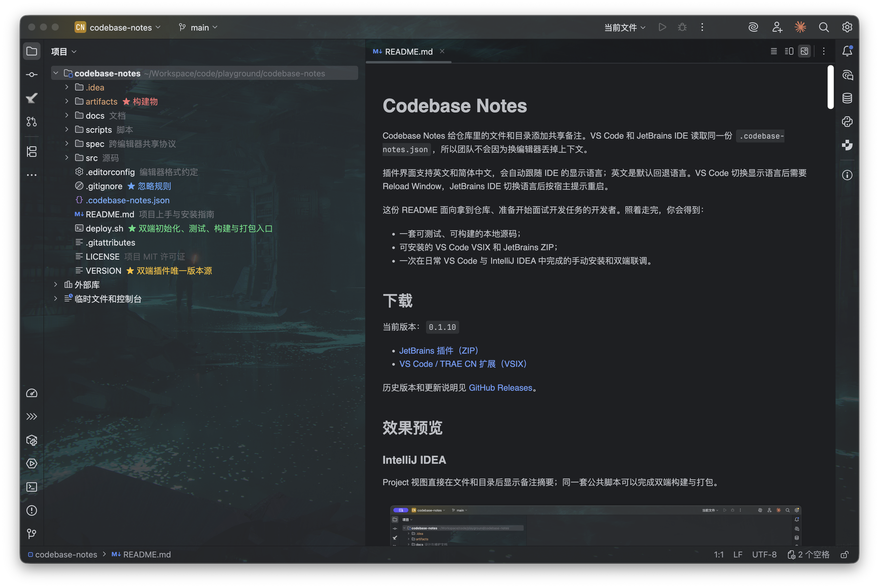
Task: Open the AI Assistant spiral icon
Action: tap(753, 27)
